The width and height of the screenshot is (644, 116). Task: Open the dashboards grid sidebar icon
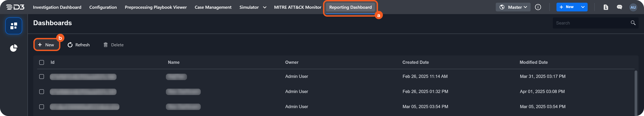click(14, 26)
